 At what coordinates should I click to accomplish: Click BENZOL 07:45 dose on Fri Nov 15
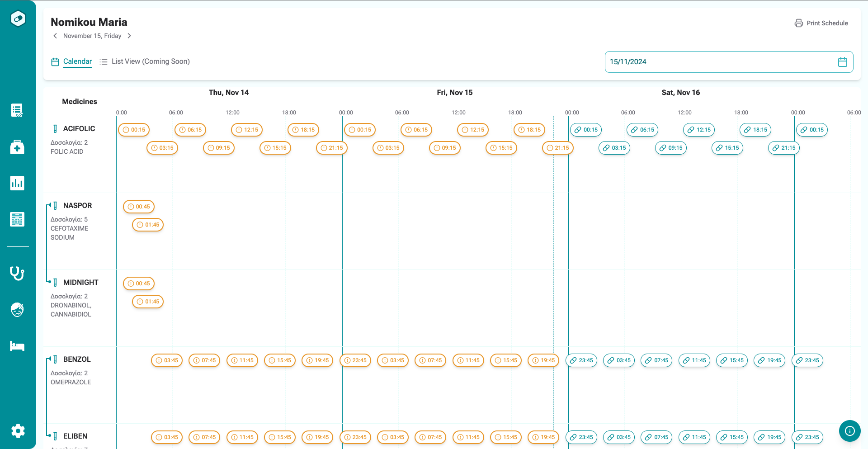point(430,360)
